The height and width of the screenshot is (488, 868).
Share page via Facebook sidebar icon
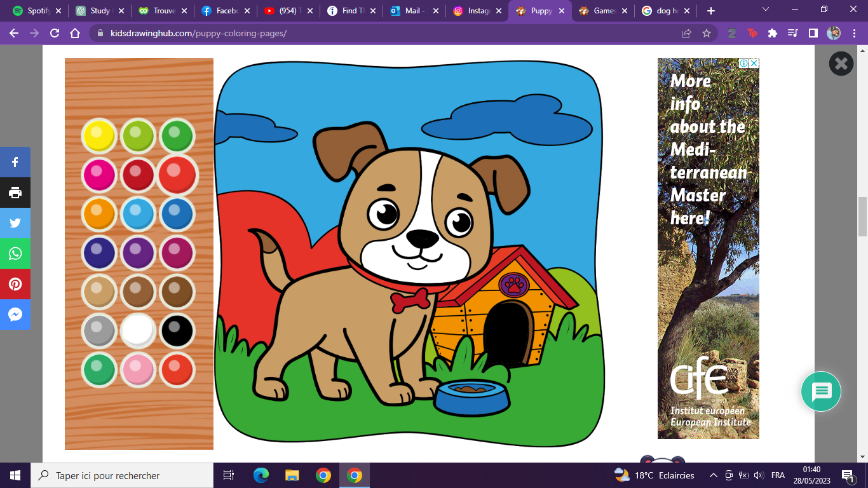click(15, 162)
